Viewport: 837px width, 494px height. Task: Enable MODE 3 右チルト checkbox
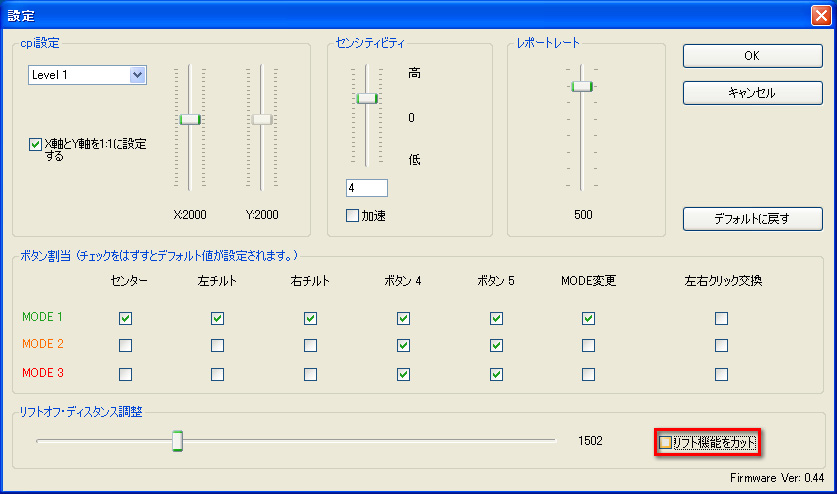tap(310, 375)
